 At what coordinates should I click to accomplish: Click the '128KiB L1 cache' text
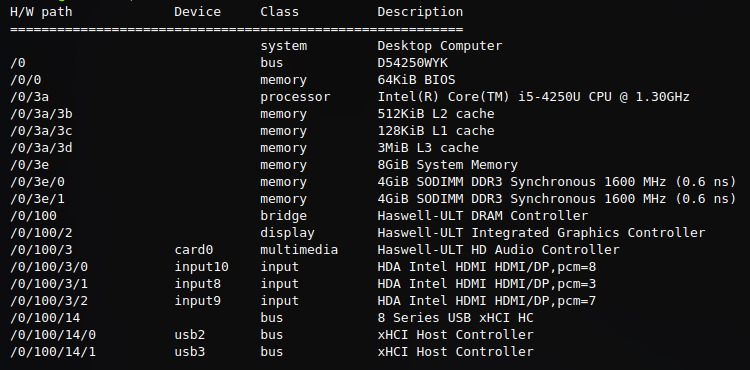point(436,131)
